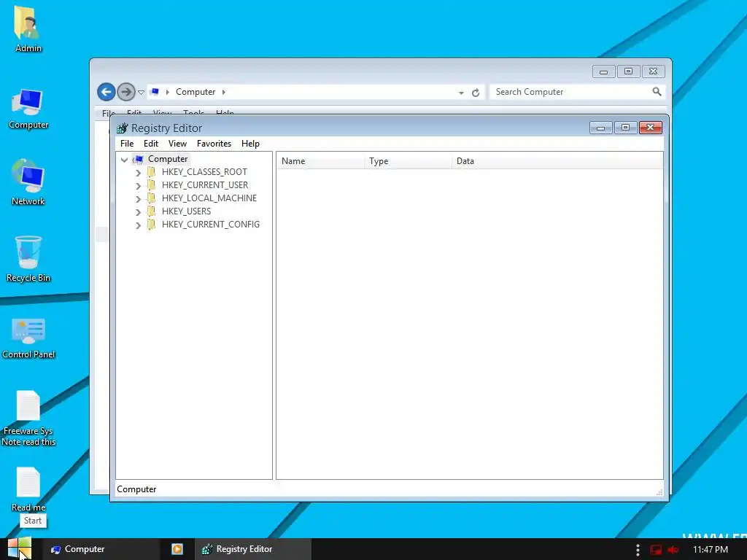This screenshot has width=747, height=560.
Task: Select the HKEY_USERS tree label
Action: 186,211
